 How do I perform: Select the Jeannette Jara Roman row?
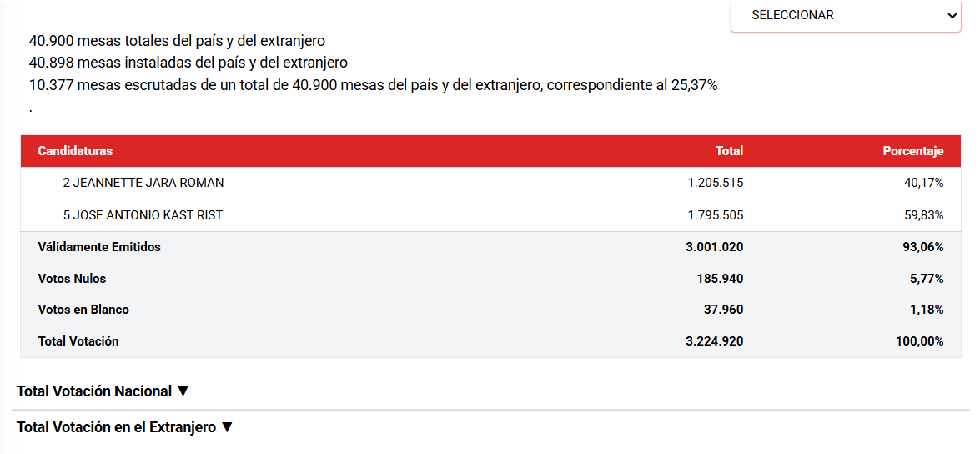[x=143, y=183]
